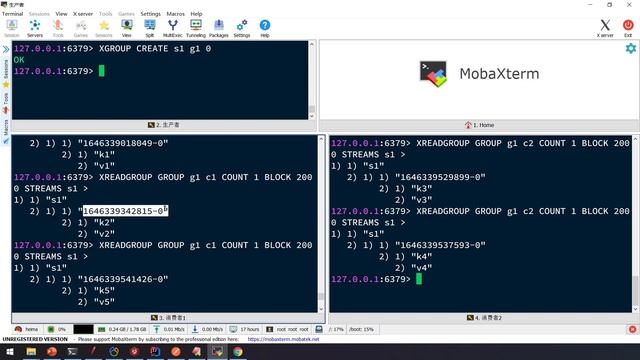Focus the producer terminal prompt cursor

(x=102, y=71)
